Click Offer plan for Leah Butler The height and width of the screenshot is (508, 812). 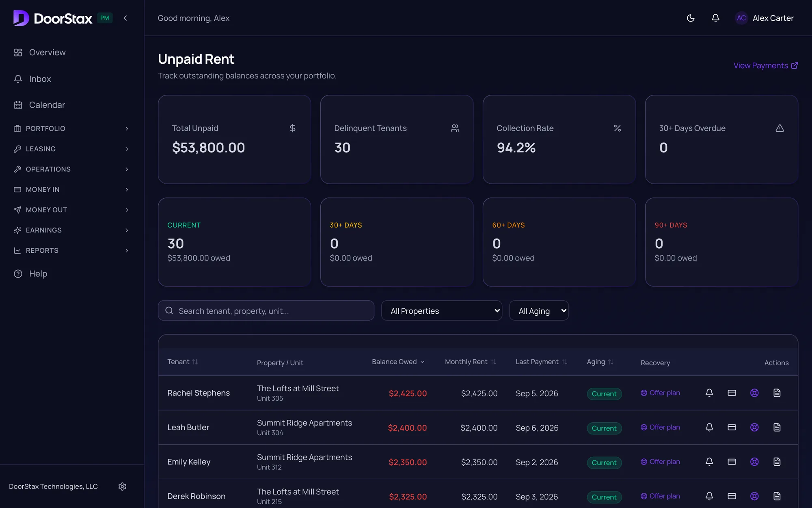(x=660, y=428)
